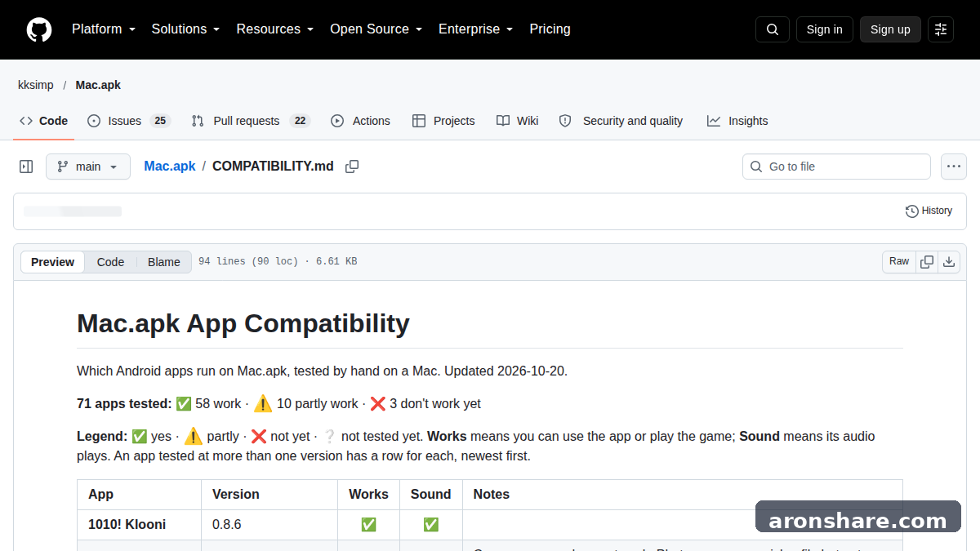
Task: Expand the Solutions menu
Action: click(186, 29)
